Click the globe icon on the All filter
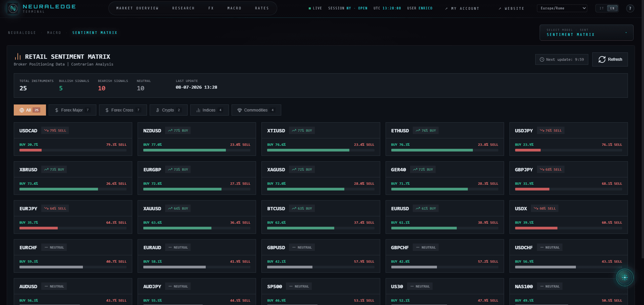The image size is (644, 305). [22, 110]
